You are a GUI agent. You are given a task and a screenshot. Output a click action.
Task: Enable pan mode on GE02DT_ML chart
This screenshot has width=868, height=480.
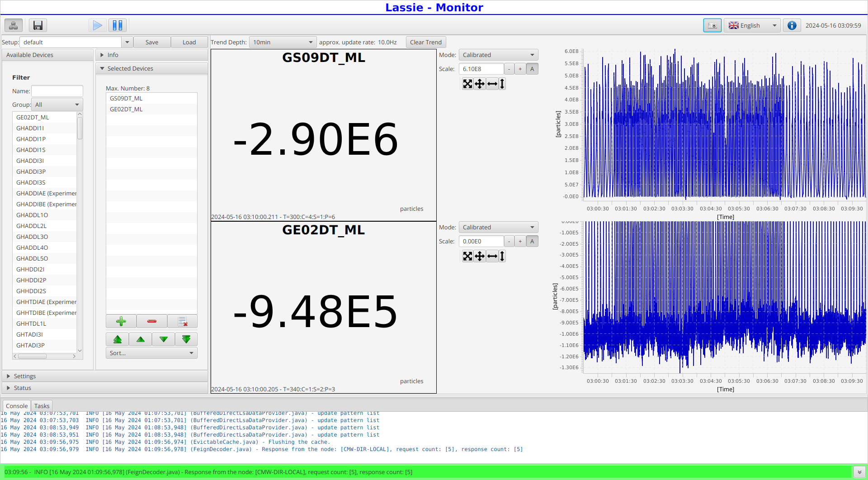pyautogui.click(x=480, y=256)
